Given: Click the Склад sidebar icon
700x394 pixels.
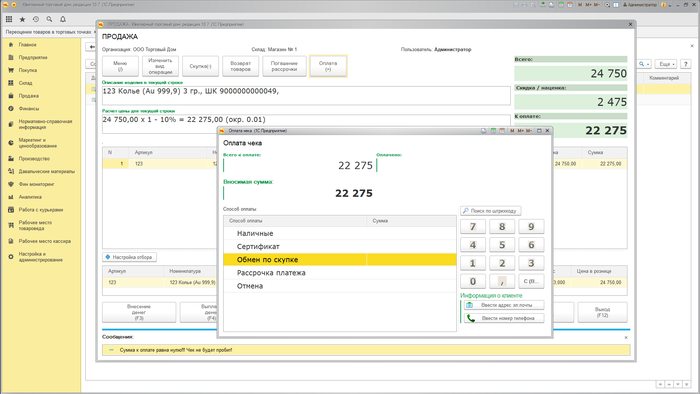Looking at the screenshot, I should (11, 83).
